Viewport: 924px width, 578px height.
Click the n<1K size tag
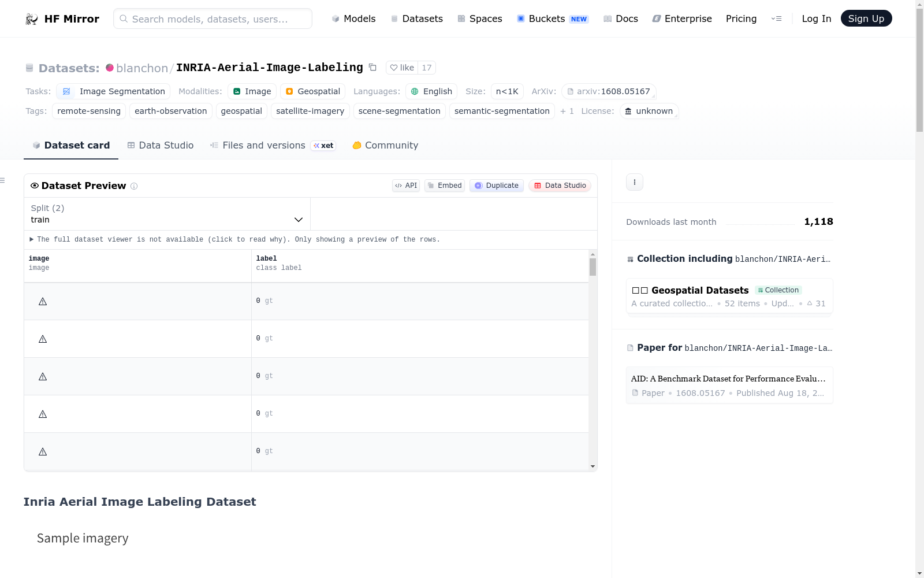coord(507,91)
